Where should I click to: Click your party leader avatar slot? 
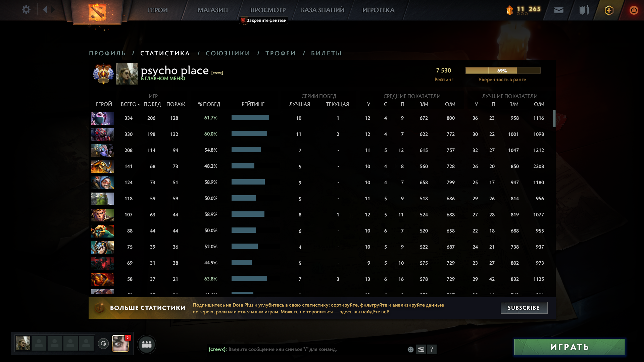tap(23, 344)
